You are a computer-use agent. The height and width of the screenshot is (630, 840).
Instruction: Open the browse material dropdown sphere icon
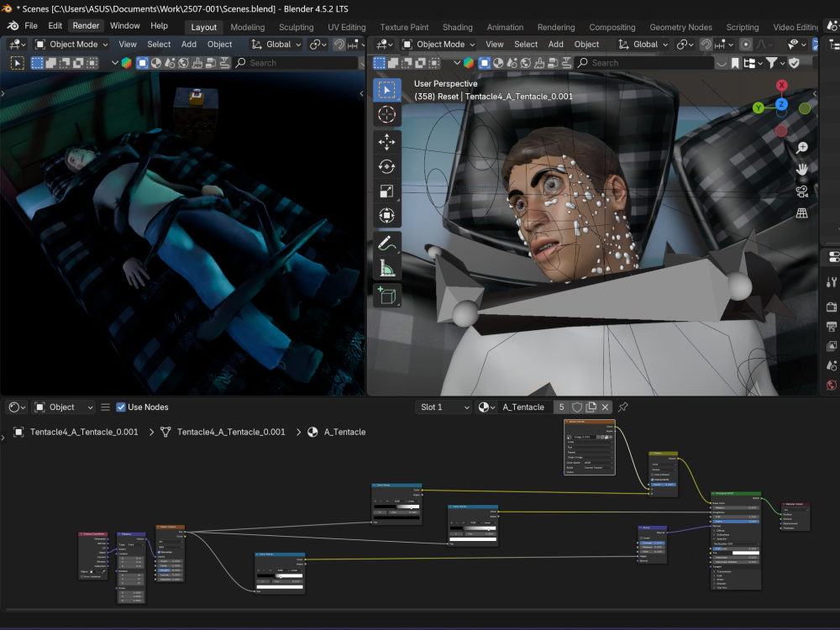(486, 407)
